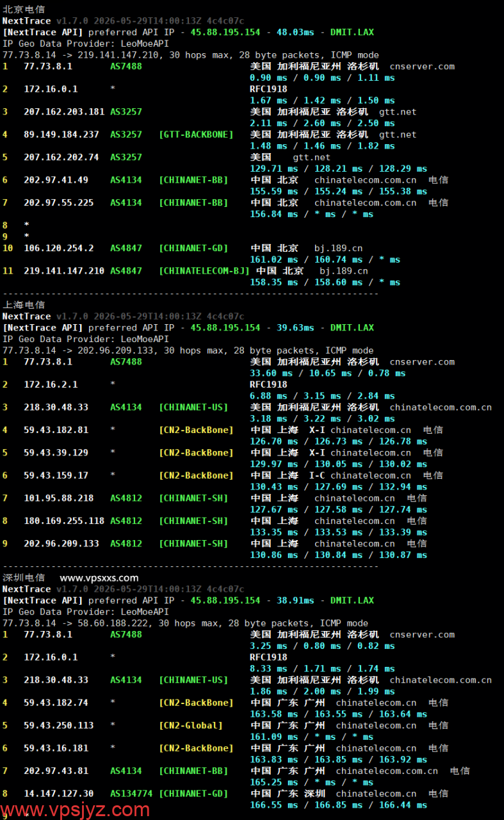Click the 58.60.188.222 destination address

click(x=113, y=623)
